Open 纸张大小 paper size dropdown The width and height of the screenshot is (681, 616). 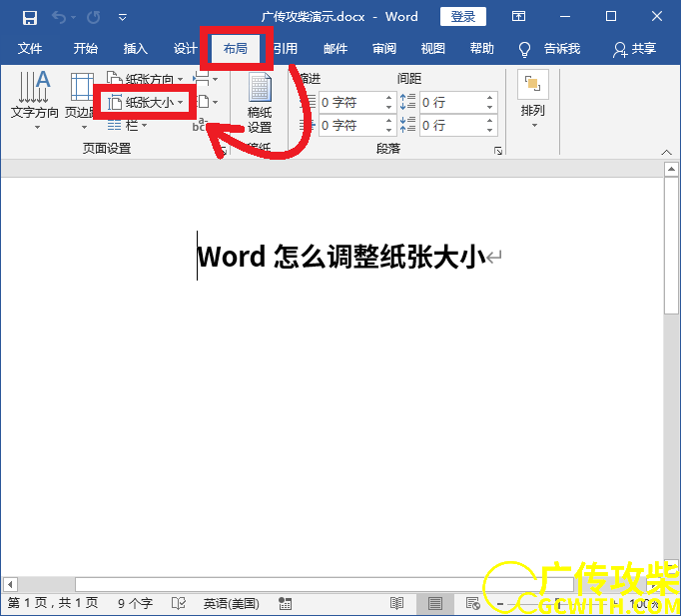tap(146, 103)
